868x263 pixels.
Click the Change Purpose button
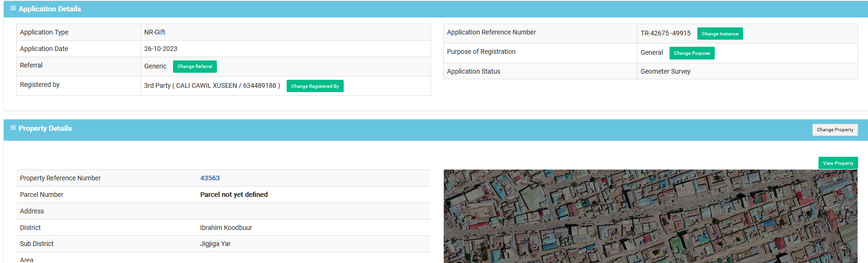[x=692, y=53]
